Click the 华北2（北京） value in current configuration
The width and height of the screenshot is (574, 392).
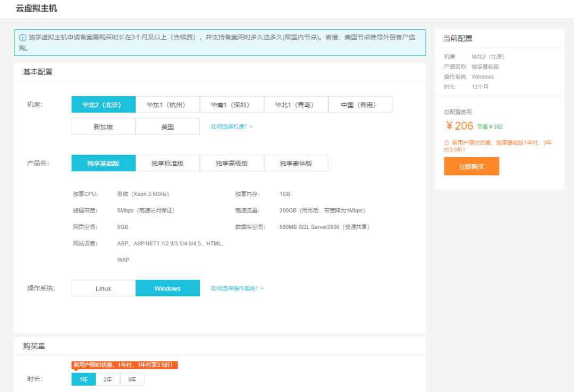[x=488, y=57]
